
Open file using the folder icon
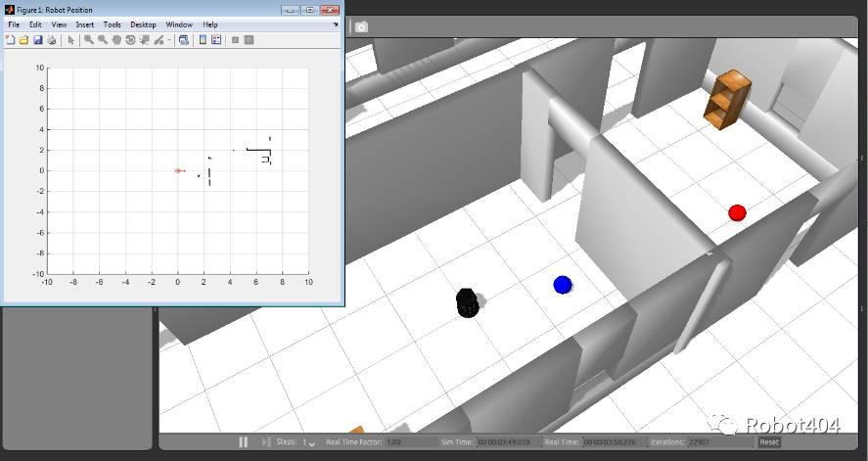[x=23, y=40]
